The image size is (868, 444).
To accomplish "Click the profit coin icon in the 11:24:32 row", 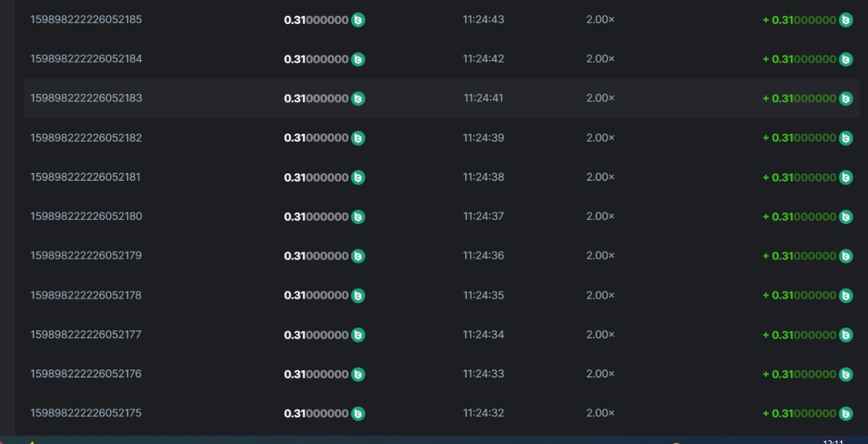I will [x=846, y=414].
